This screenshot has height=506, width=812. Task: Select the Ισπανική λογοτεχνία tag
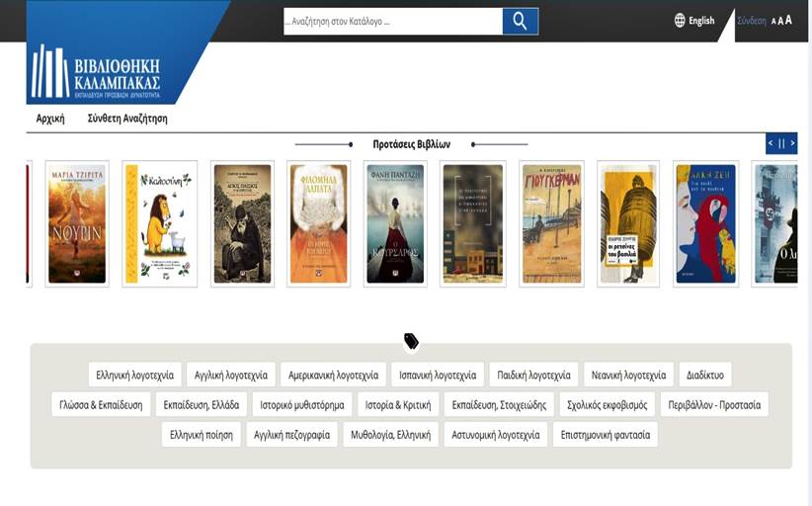[x=438, y=375]
